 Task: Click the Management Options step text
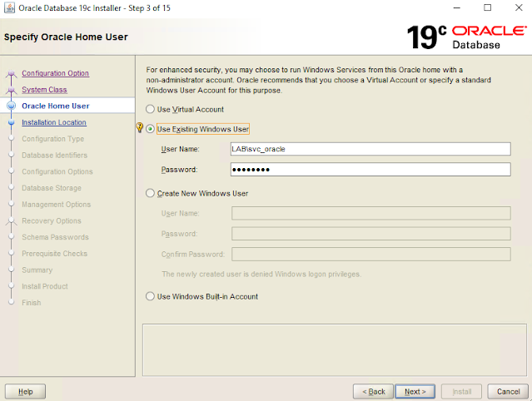pos(57,205)
